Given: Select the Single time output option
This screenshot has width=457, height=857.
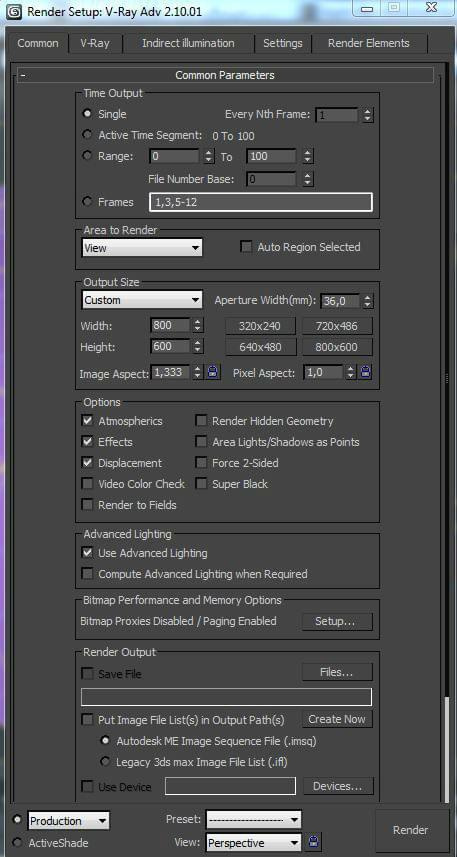Looking at the screenshot, I should pyautogui.click(x=87, y=114).
